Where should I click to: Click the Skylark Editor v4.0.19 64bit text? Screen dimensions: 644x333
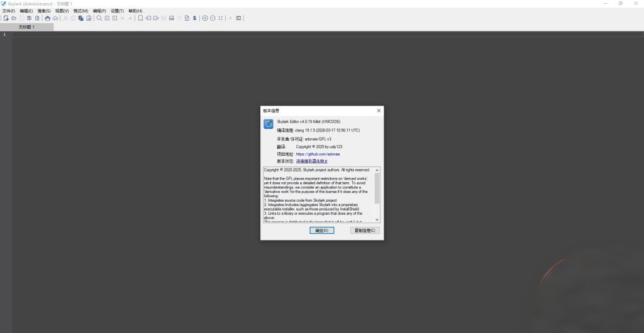click(x=308, y=122)
